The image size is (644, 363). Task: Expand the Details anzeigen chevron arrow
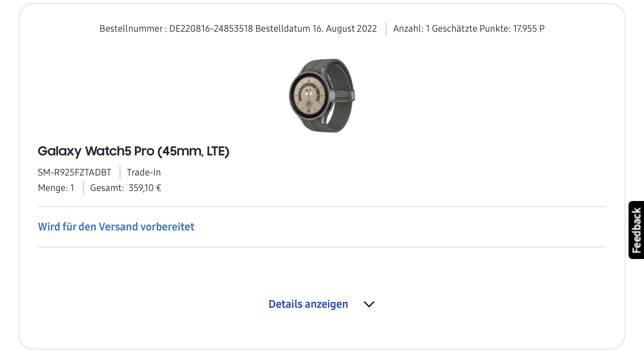coord(369,304)
